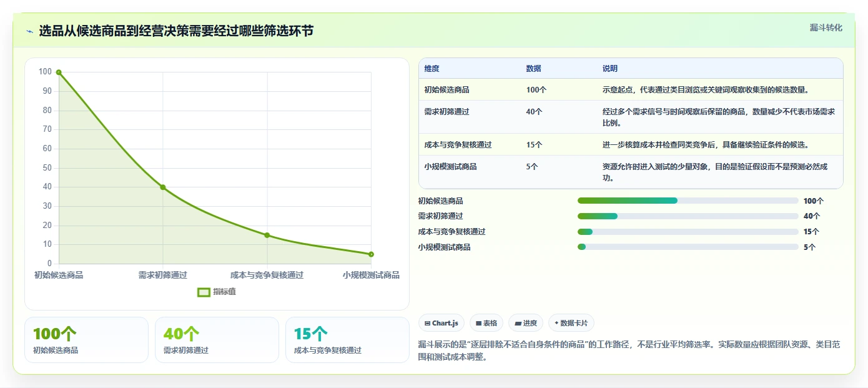Click table cell 成本与竞争复核通过
The height and width of the screenshot is (388, 868).
(x=458, y=145)
